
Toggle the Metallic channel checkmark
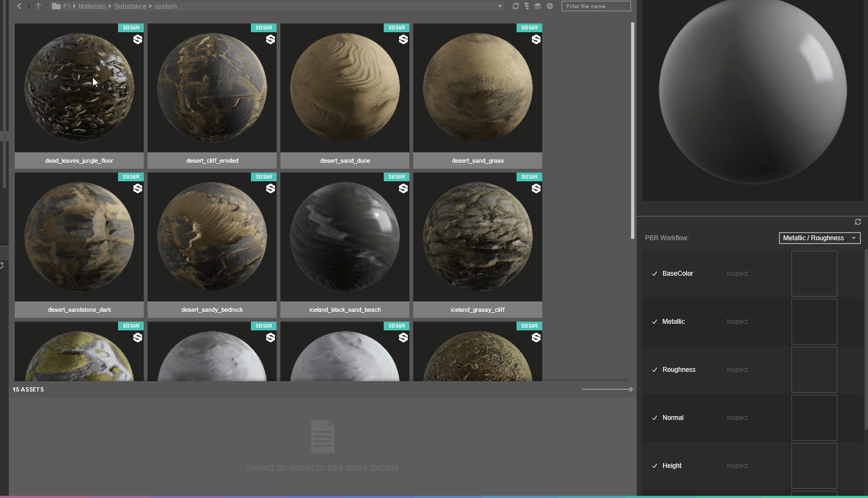click(x=654, y=322)
